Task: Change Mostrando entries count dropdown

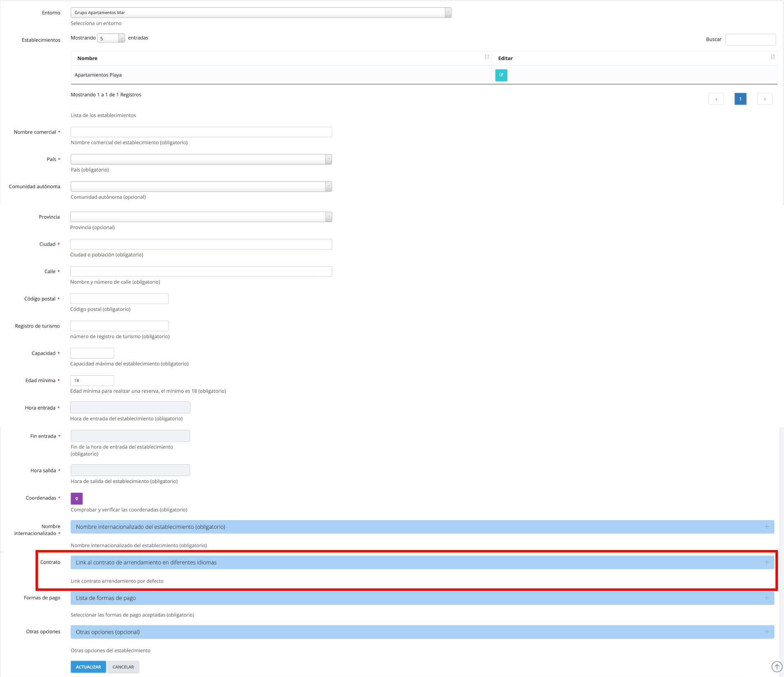Action: point(111,38)
